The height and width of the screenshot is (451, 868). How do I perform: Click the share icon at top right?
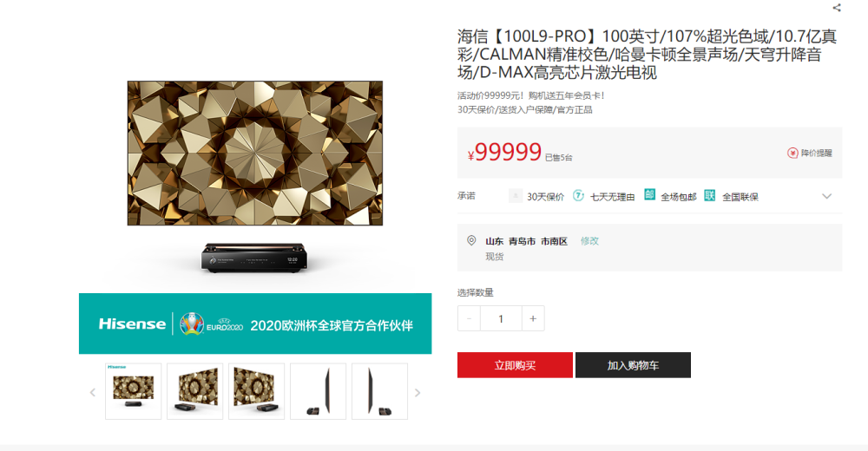coord(837,8)
